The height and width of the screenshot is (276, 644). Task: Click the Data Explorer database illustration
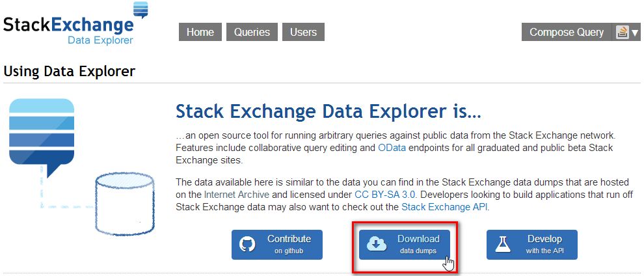(x=82, y=167)
